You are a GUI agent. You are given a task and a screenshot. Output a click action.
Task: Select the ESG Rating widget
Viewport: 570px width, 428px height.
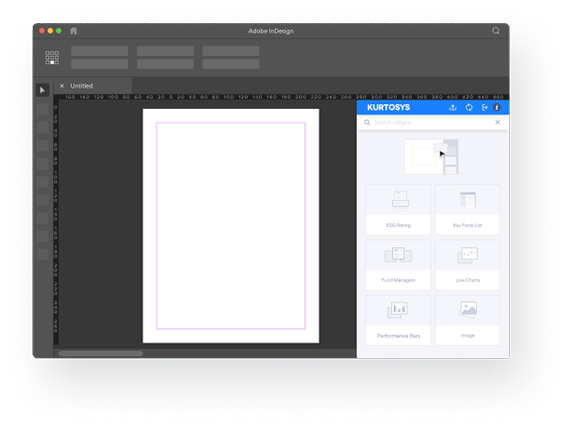[x=398, y=209]
